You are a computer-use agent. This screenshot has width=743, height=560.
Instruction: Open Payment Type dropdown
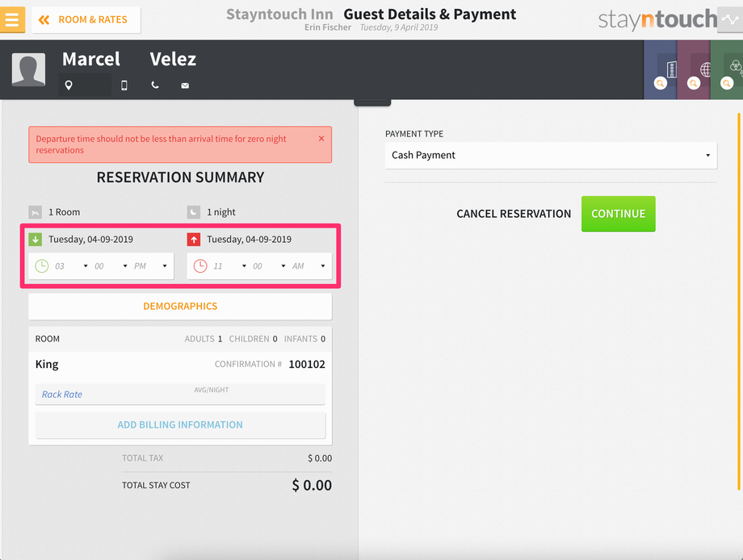(551, 155)
